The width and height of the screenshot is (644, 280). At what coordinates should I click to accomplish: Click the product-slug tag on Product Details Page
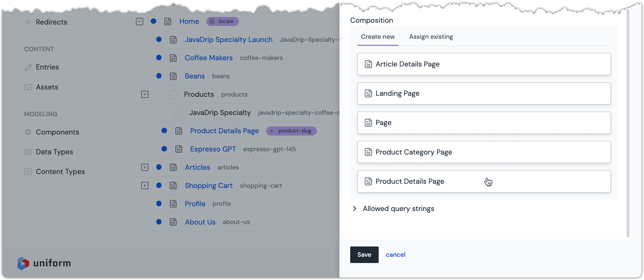pos(292,131)
